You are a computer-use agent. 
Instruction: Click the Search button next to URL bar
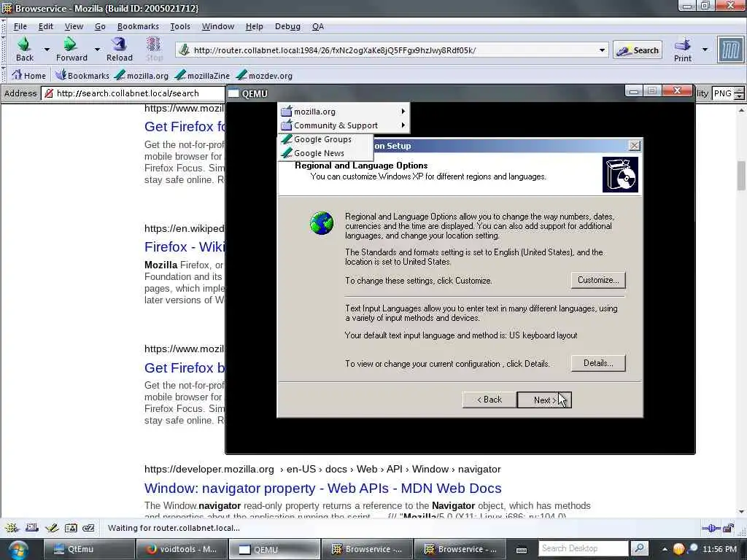click(x=638, y=50)
